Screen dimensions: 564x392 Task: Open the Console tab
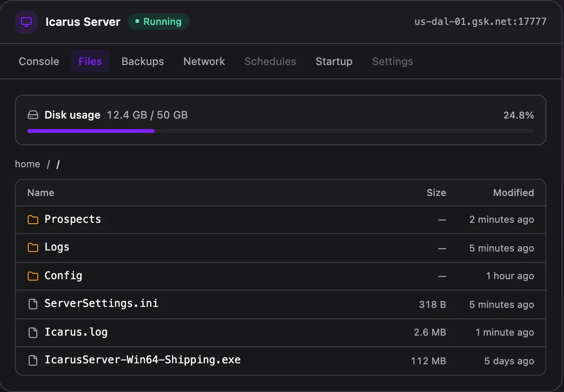click(39, 62)
